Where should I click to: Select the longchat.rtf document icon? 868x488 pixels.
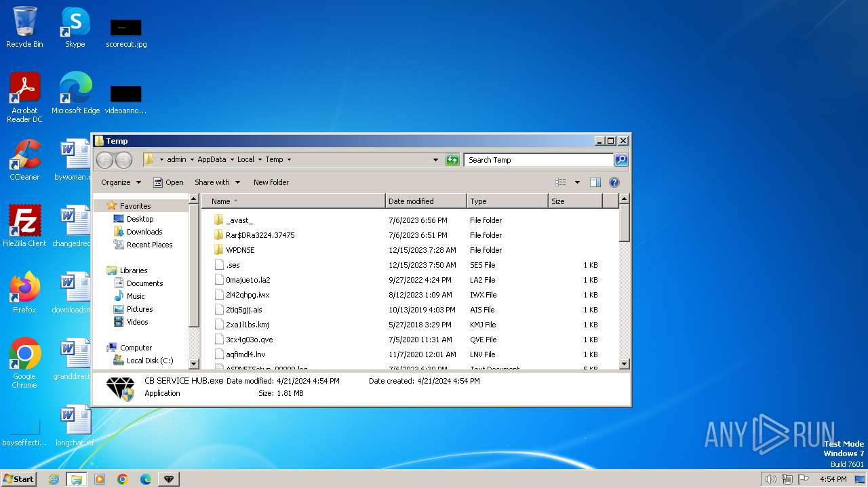coord(75,426)
